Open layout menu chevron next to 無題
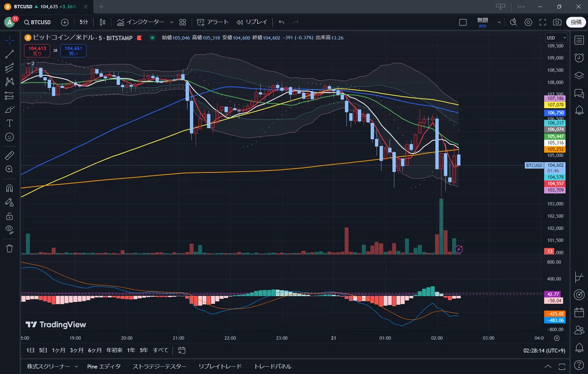588x374 pixels. [499, 22]
